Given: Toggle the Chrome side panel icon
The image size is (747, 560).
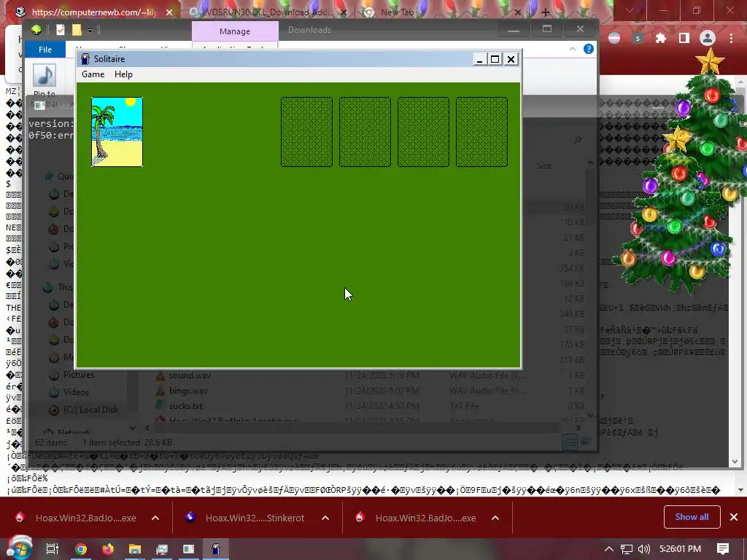Looking at the screenshot, I should click(684, 38).
